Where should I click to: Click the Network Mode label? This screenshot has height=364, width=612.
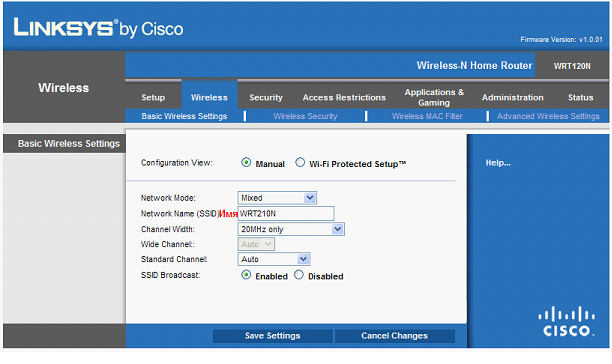168,198
